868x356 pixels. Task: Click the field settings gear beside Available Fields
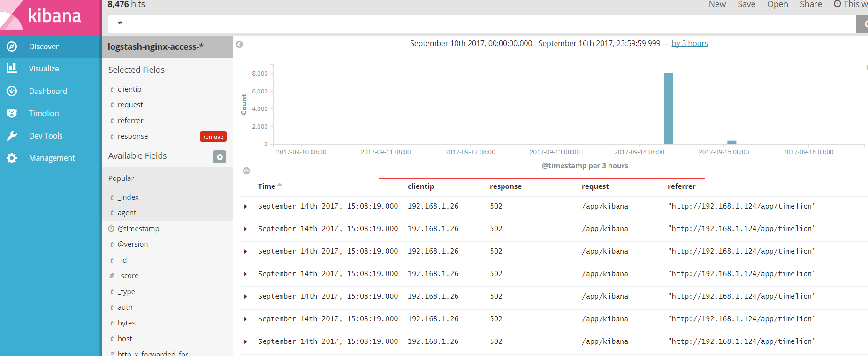tap(220, 156)
